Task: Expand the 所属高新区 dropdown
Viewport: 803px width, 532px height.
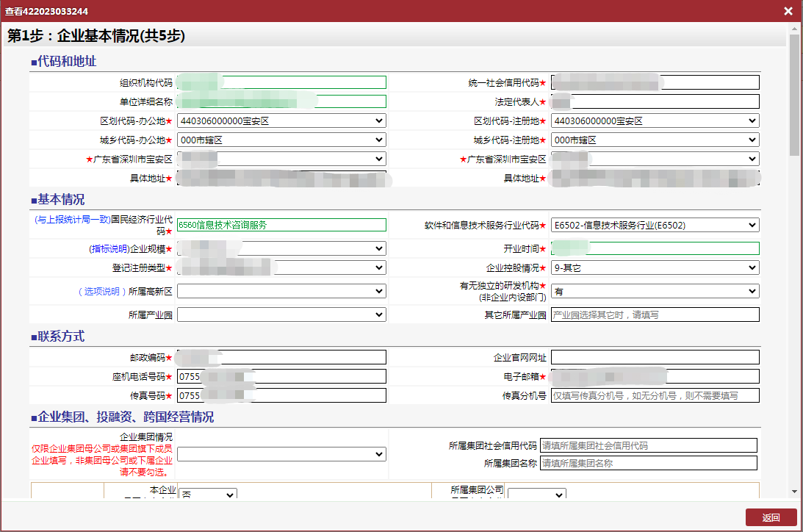Action: 281,292
